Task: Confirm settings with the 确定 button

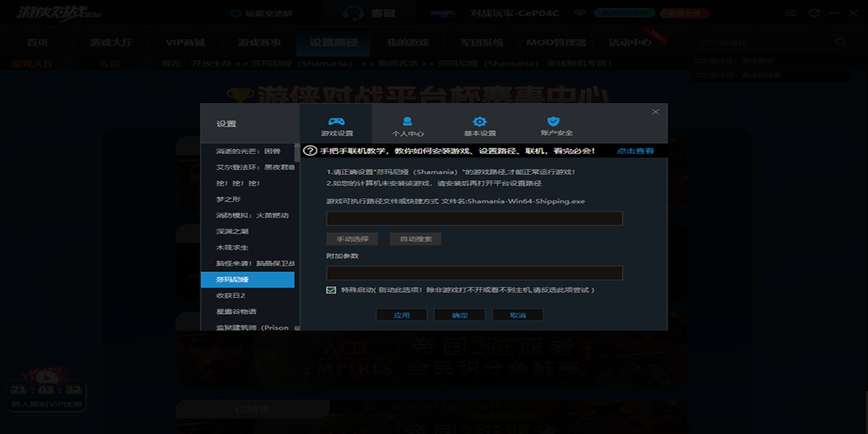Action: [459, 315]
